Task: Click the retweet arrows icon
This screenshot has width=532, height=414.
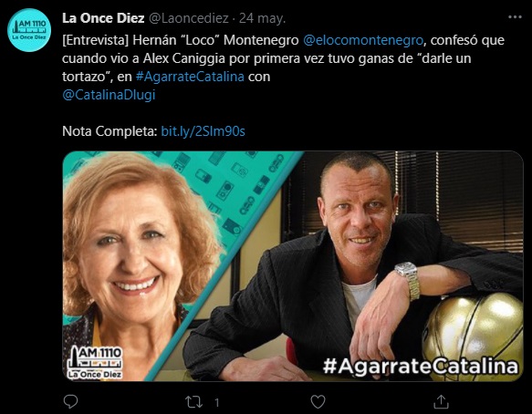Action: [194, 402]
